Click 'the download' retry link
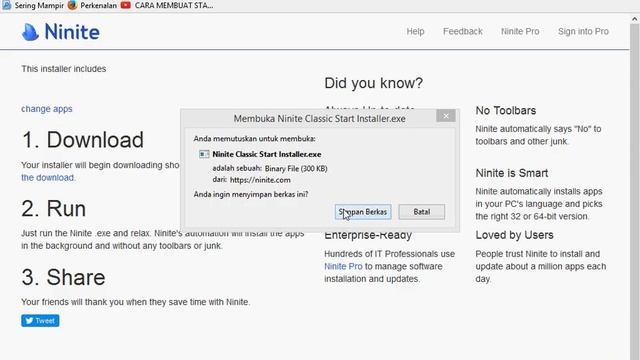The width and height of the screenshot is (640, 360). coord(48,178)
